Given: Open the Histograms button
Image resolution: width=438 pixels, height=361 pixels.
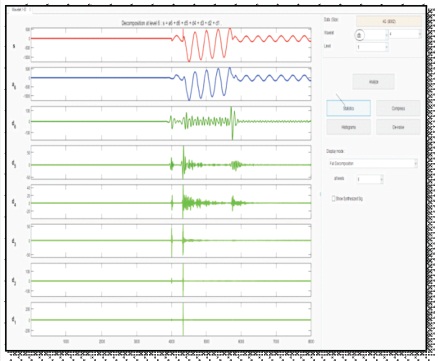Looking at the screenshot, I should pos(348,127).
